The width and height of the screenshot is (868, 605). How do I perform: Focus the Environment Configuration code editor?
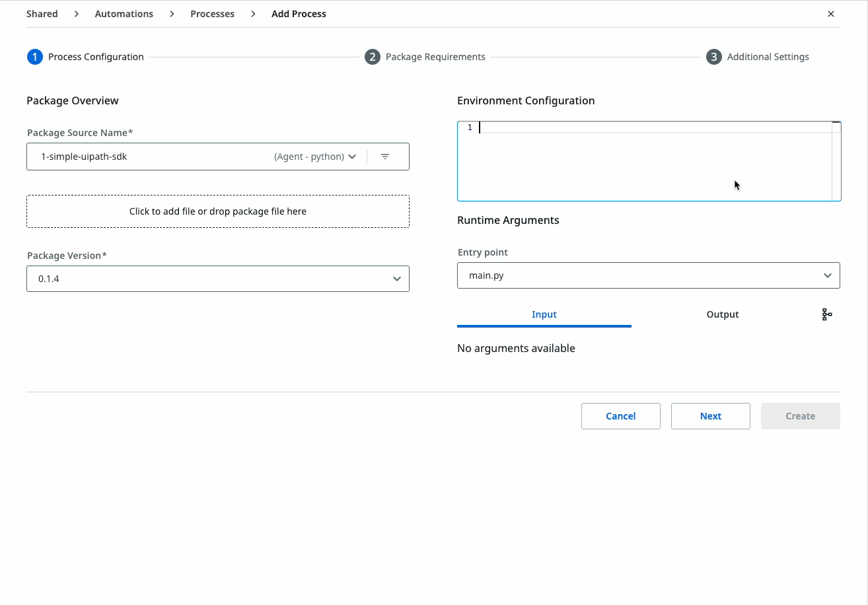coord(649,161)
